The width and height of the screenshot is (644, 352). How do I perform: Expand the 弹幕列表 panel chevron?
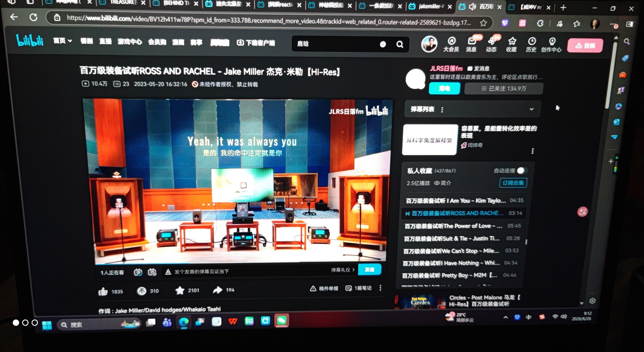point(532,109)
